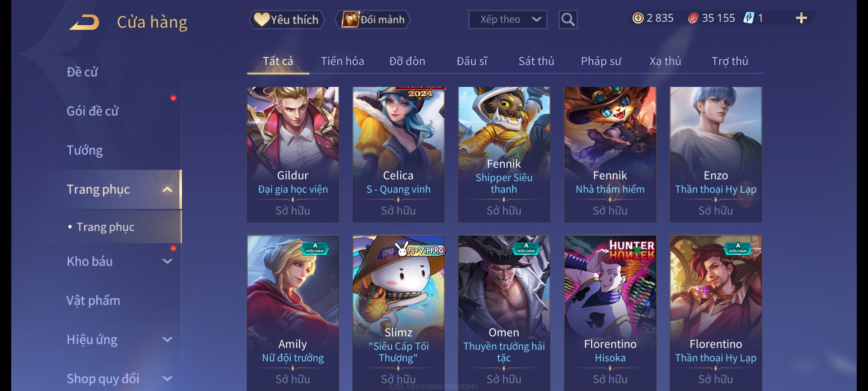Open the Tướng sidebar item
Viewport: 868px width, 391px height.
(85, 150)
